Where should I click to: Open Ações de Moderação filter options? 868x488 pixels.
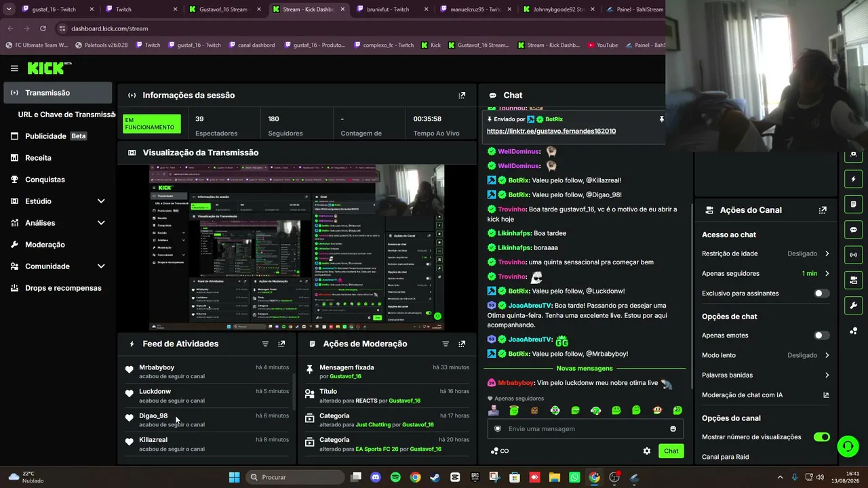coord(446,344)
